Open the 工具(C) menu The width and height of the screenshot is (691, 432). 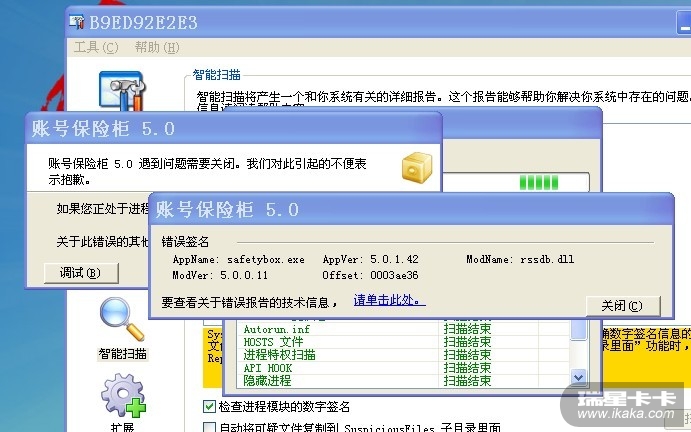(x=96, y=47)
